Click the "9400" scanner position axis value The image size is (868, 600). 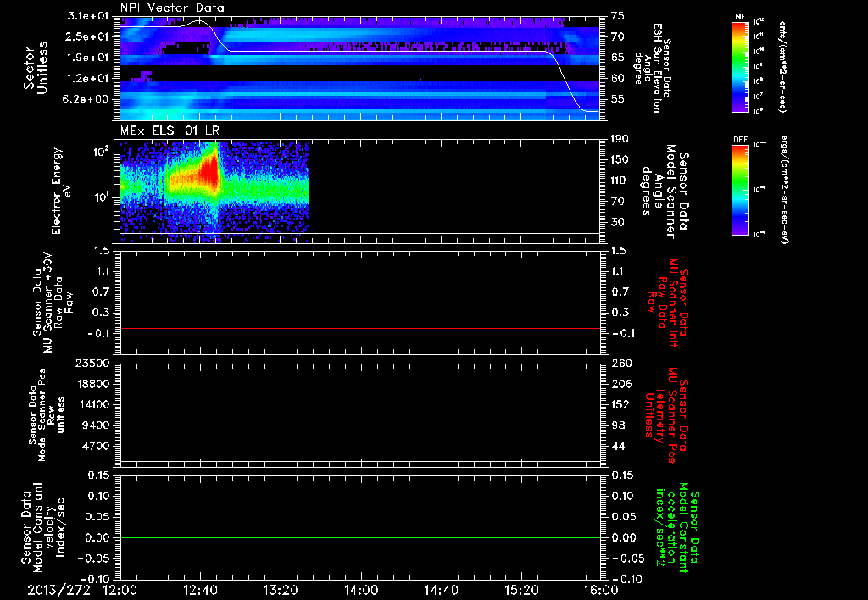click(x=97, y=425)
